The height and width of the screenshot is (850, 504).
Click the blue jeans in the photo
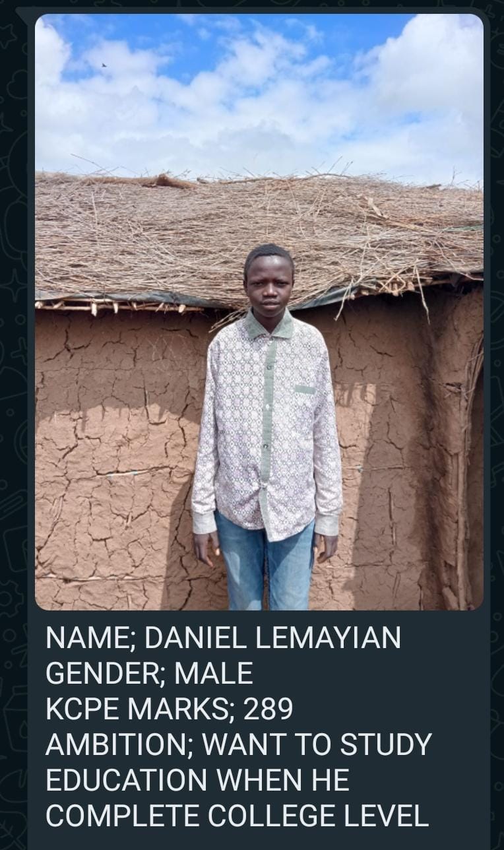[265, 566]
